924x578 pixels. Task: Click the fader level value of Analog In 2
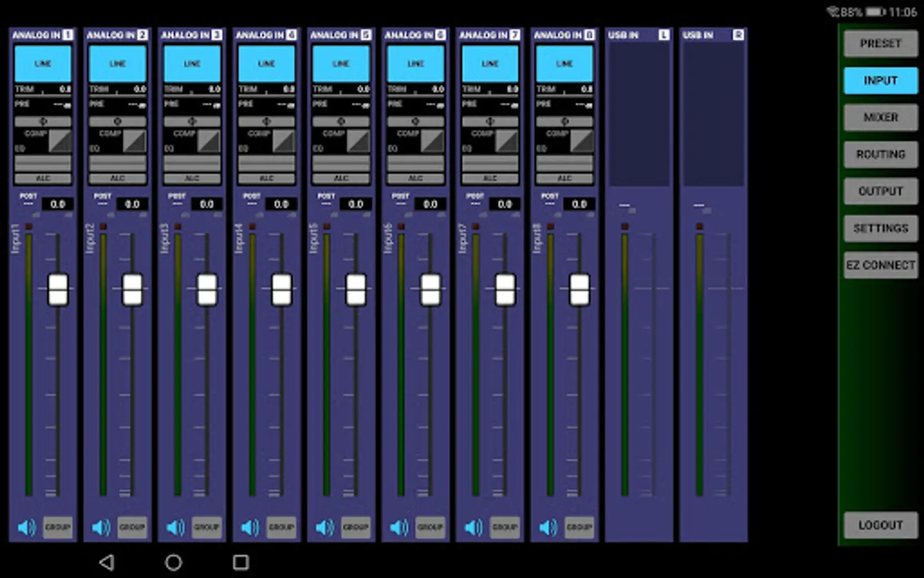coord(132,204)
